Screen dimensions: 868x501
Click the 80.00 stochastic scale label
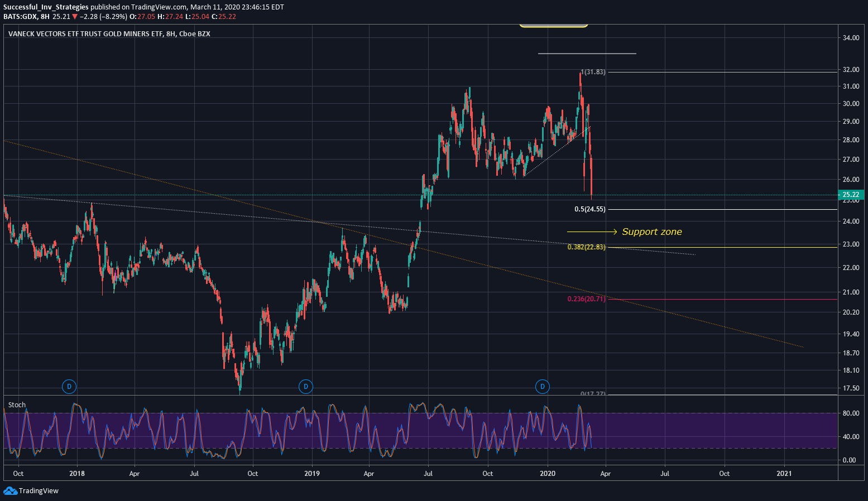[x=851, y=413]
